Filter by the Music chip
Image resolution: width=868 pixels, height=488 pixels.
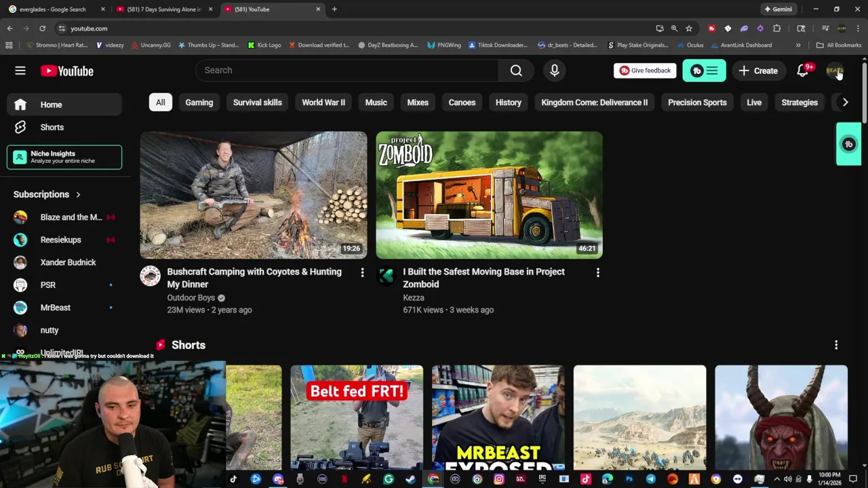click(376, 102)
